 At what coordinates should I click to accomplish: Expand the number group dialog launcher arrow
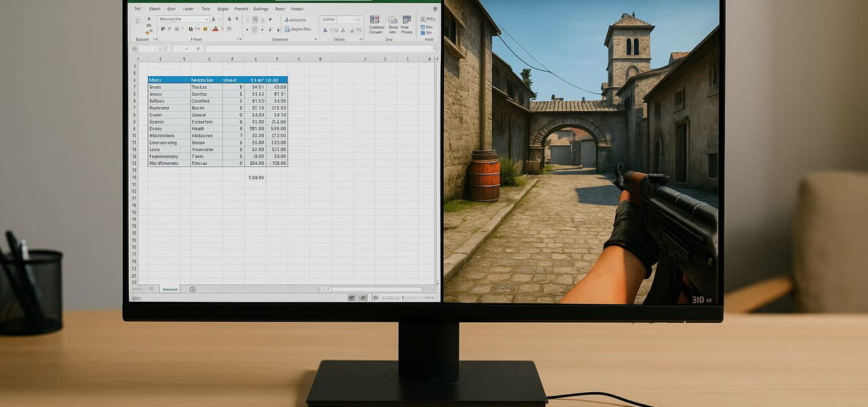click(x=361, y=39)
